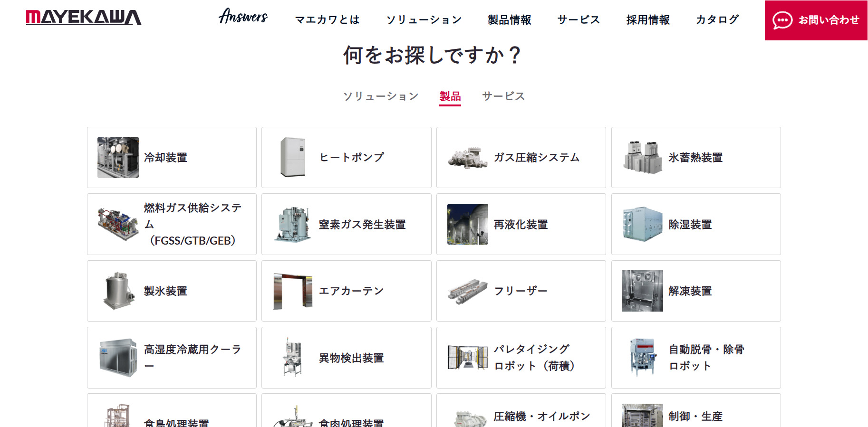
Task: Open the 高湿度冷蔵用クーラー text link
Action: tap(193, 358)
